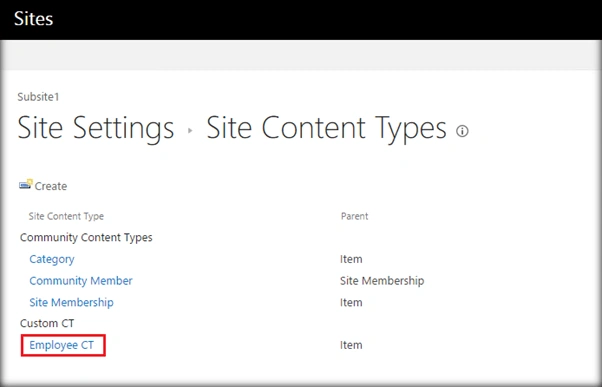
Task: Click the Sites header in the top bar
Action: (33, 18)
